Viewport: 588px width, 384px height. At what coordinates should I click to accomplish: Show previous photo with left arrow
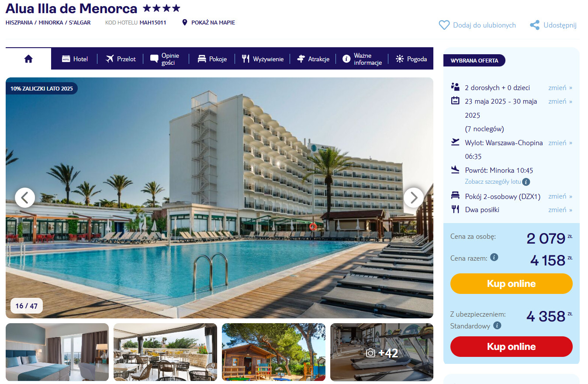coord(25,198)
